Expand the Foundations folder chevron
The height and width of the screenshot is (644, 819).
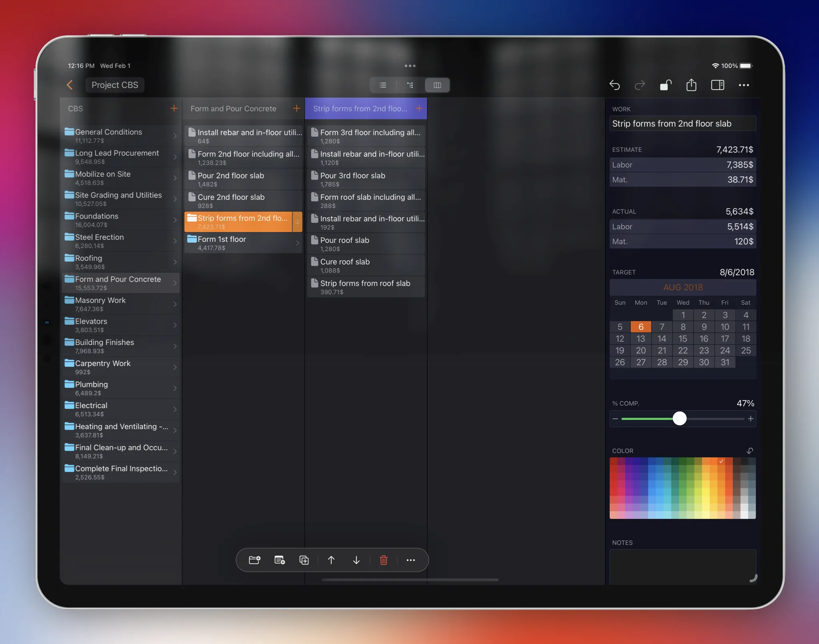click(175, 220)
